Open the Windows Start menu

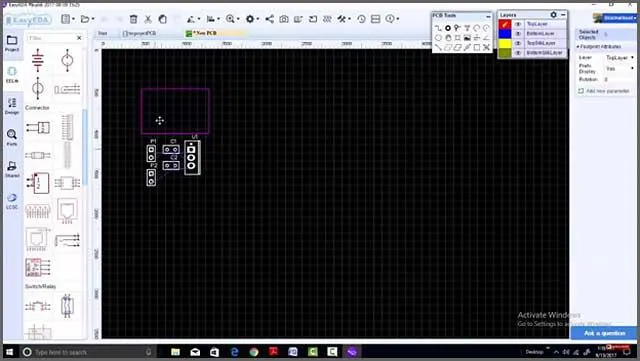click(x=10, y=352)
